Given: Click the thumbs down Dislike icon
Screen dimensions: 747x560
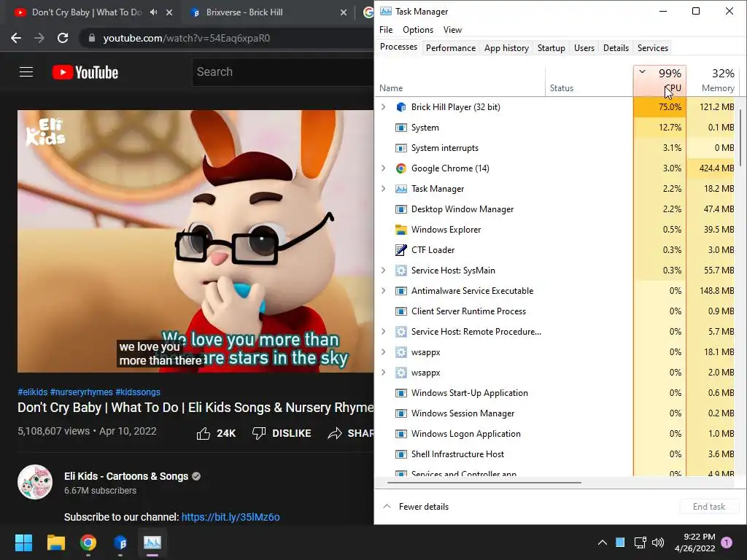Looking at the screenshot, I should [259, 433].
